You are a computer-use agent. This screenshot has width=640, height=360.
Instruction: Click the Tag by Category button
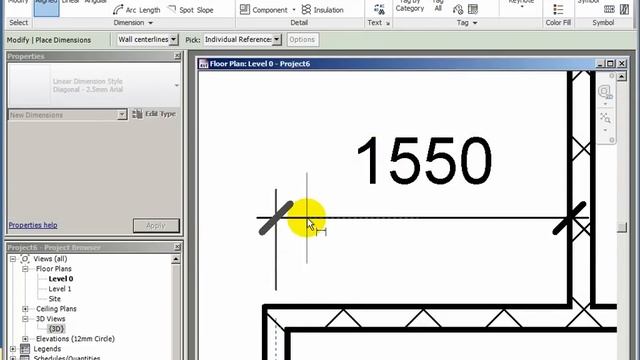click(410, 6)
